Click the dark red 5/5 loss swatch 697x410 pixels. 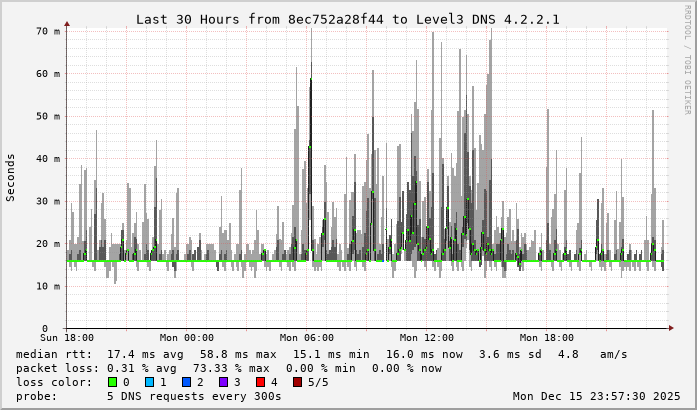coord(295,382)
